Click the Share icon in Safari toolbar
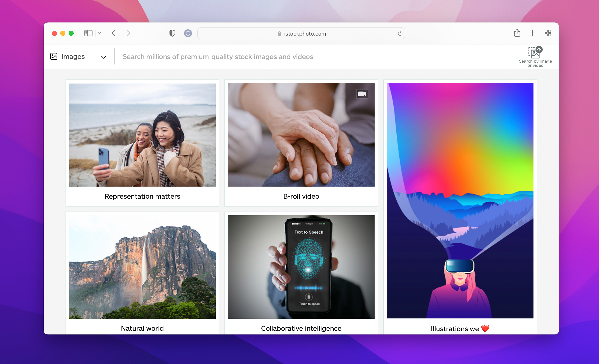This screenshot has width=599, height=364. pyautogui.click(x=517, y=33)
